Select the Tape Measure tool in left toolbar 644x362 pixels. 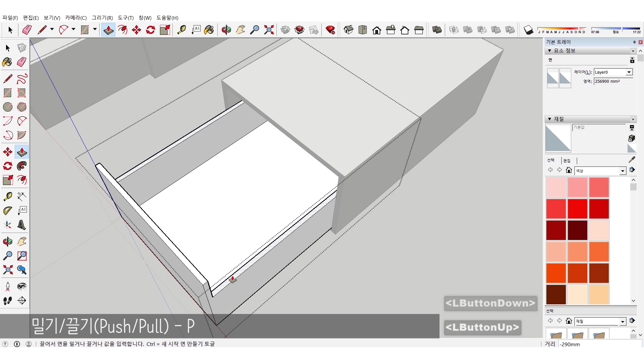click(x=7, y=196)
